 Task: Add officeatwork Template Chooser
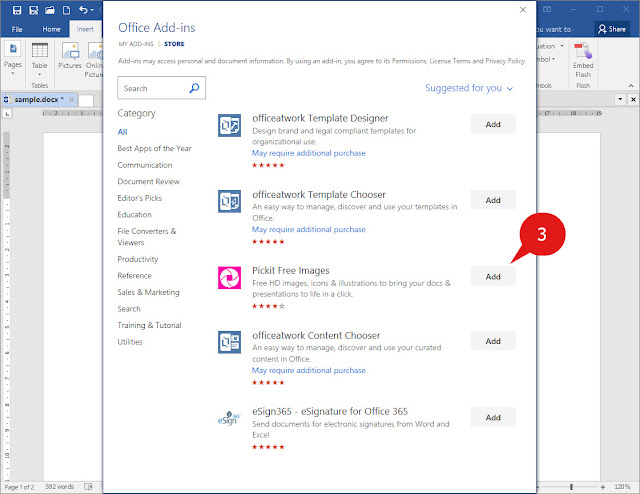(x=493, y=200)
